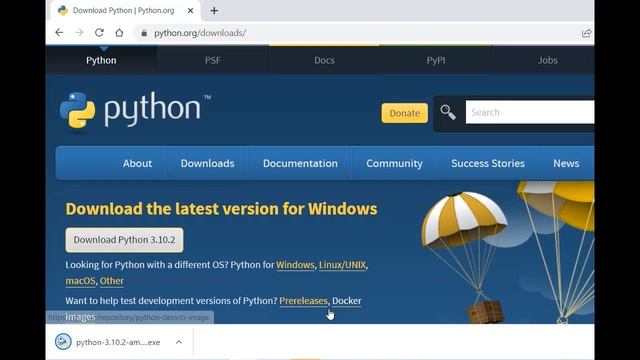Screen dimensions: 640x360
Task: Close the Download Python tab
Action: (190, 11)
